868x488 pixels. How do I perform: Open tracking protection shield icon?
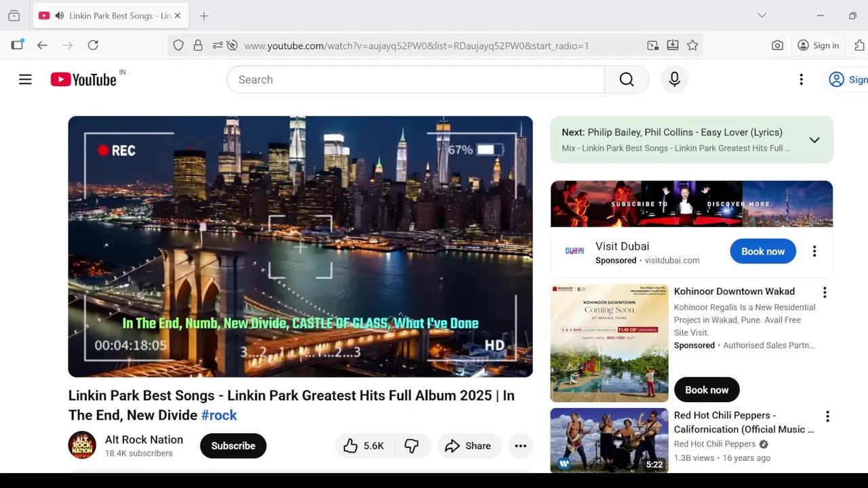point(178,45)
